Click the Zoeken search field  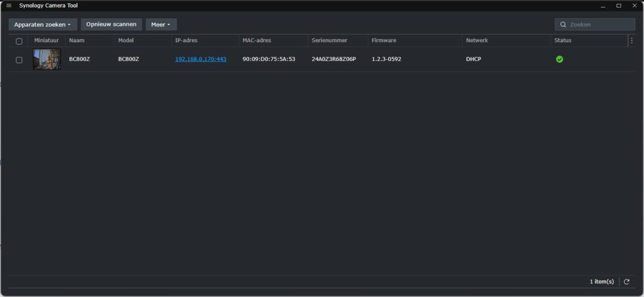click(x=599, y=25)
